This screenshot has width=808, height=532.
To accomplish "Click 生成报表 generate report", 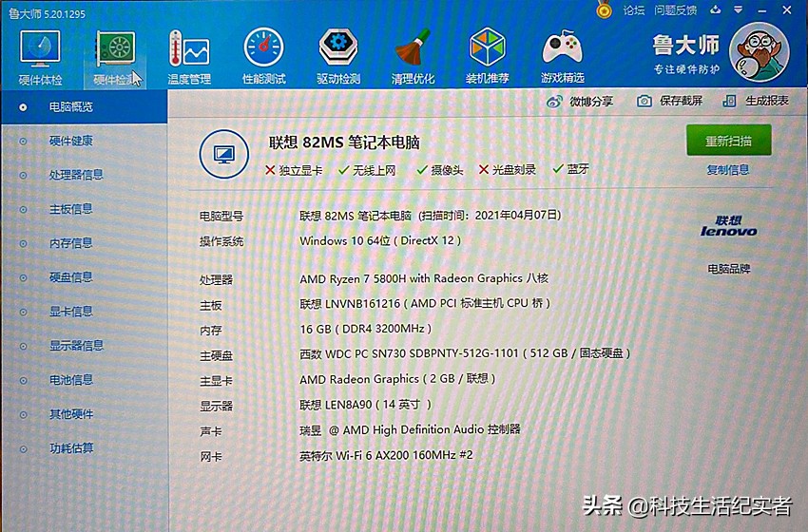I will pos(756,101).
